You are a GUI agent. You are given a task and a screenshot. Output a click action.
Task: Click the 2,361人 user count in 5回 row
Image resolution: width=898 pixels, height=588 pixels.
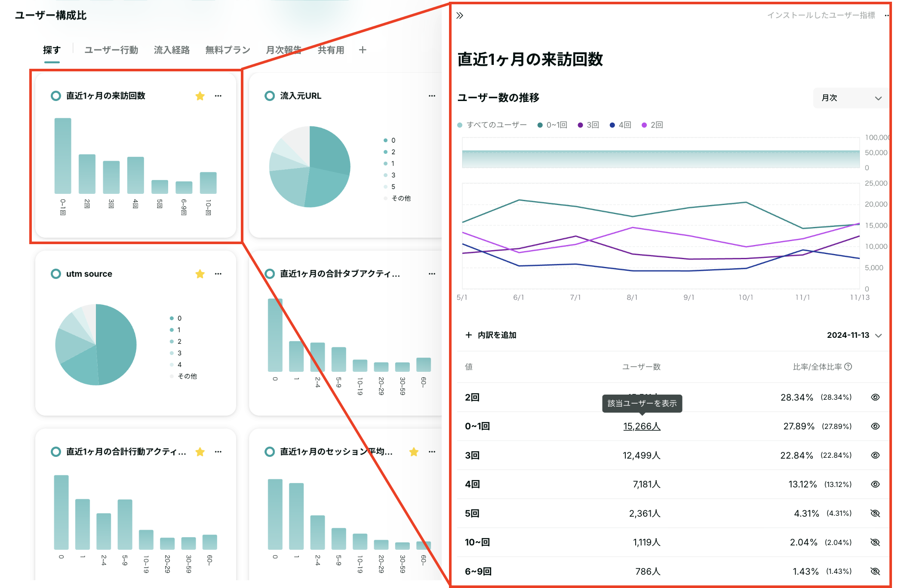645,513
